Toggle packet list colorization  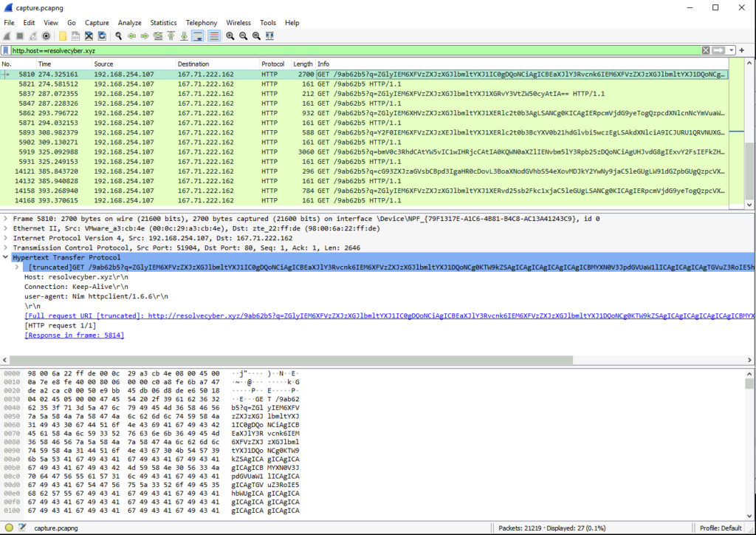213,36
